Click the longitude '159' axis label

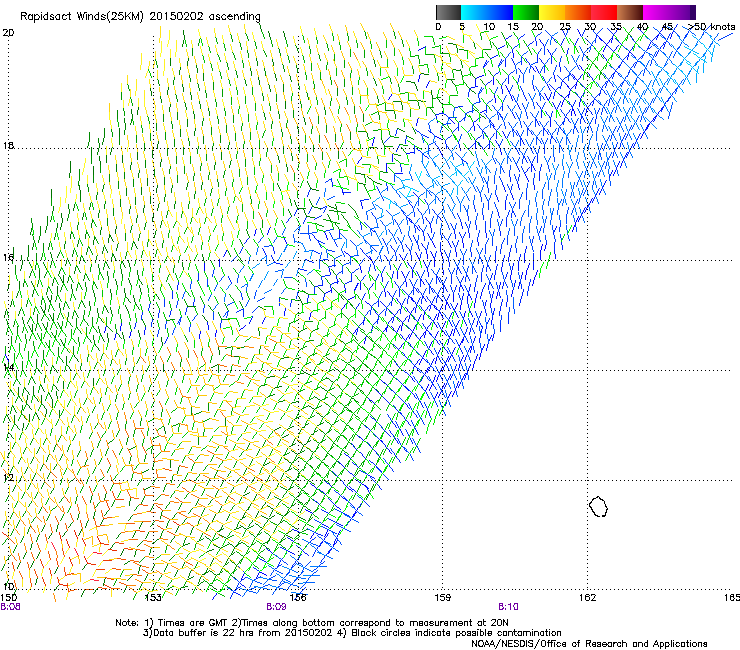(442, 598)
